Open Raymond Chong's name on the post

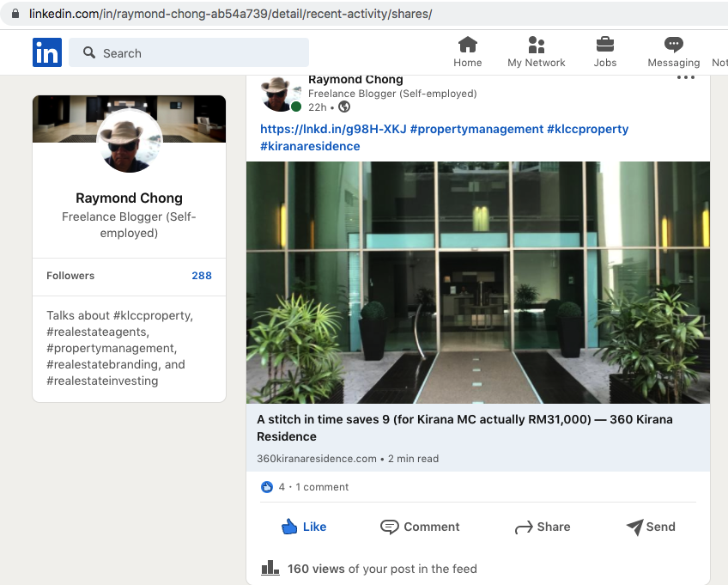tap(355, 79)
